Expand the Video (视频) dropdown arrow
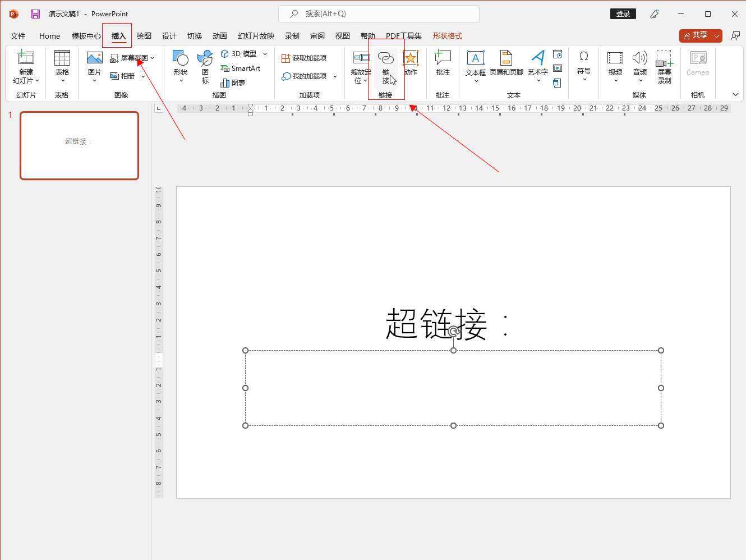This screenshot has width=746, height=560. click(615, 81)
